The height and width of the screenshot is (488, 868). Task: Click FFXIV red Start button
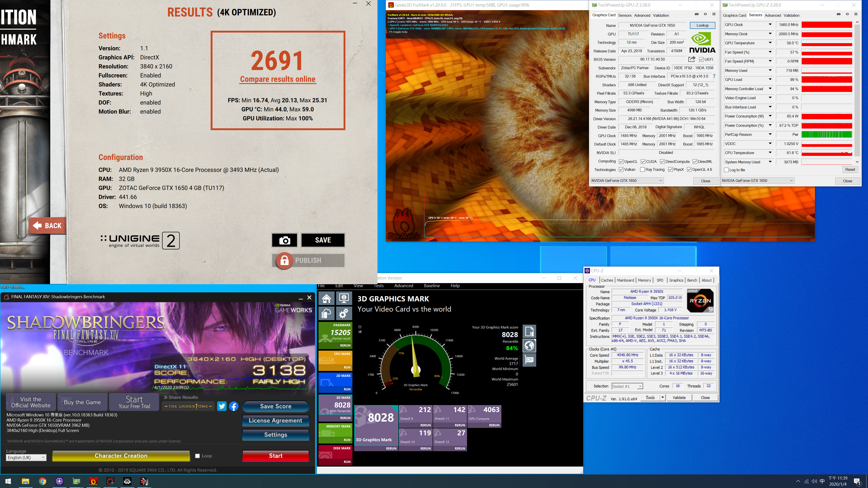pos(276,456)
